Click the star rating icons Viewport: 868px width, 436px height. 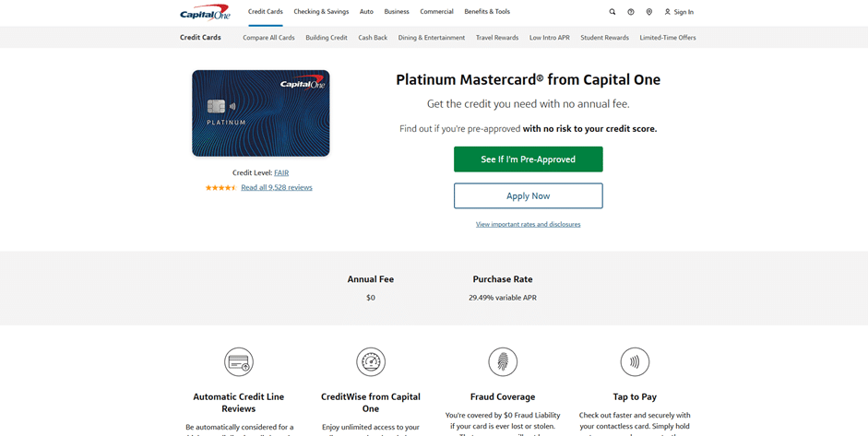[220, 187]
